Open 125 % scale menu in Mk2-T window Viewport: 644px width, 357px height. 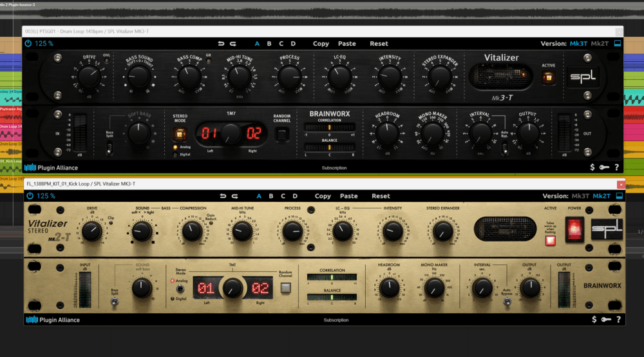click(x=46, y=196)
